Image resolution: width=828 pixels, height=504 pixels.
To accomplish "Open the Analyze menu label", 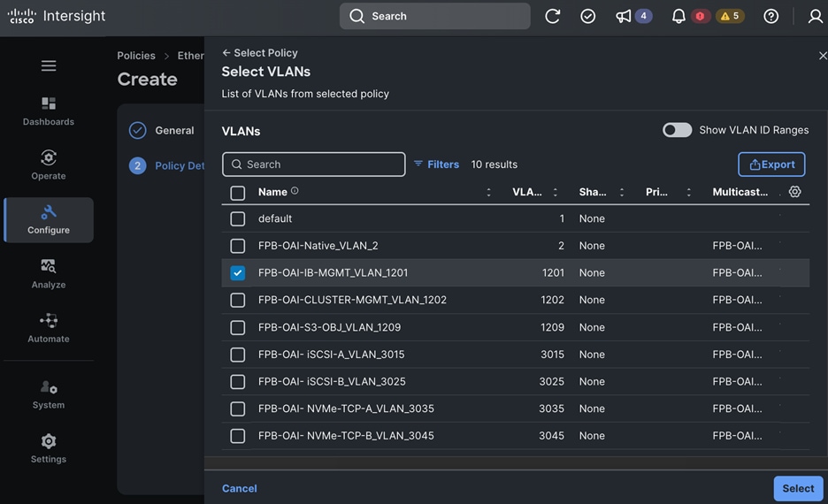I will point(49,285).
